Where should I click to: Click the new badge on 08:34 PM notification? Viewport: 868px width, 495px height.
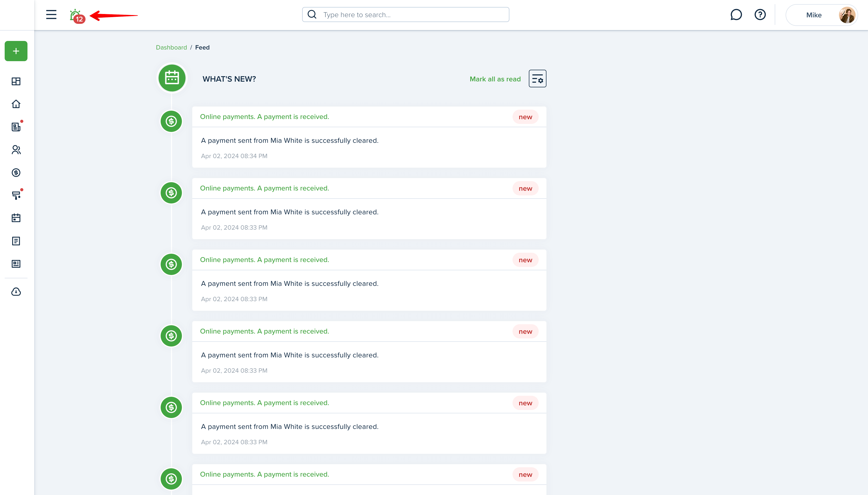coord(525,117)
